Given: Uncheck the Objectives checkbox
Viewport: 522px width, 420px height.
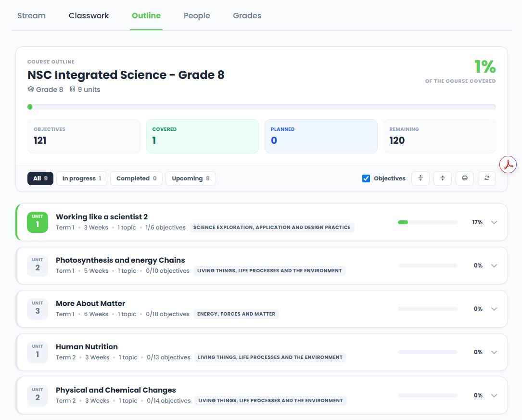Looking at the screenshot, I should (366, 178).
